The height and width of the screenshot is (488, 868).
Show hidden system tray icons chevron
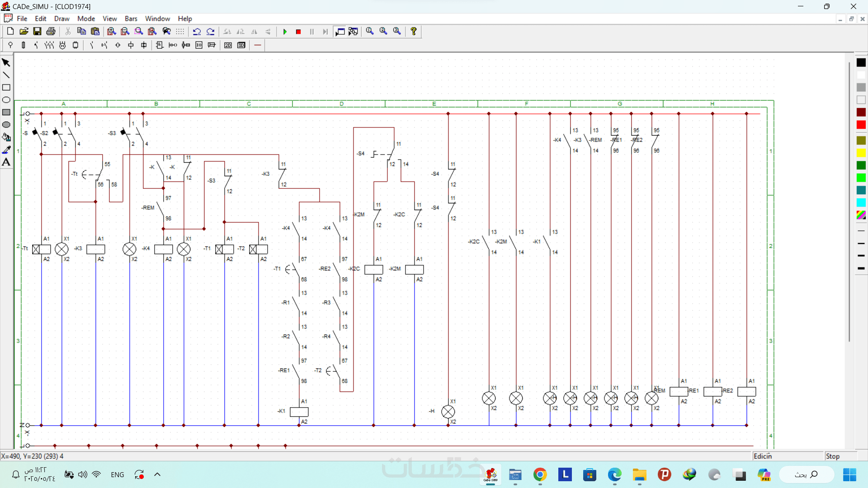click(157, 474)
